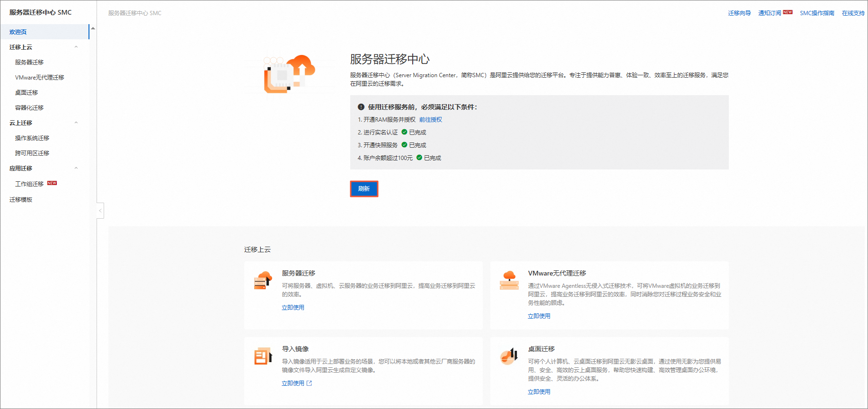Viewport: 868px width, 409px height.
Task: Click the VMware无代理迁移 card title
Action: click(x=557, y=273)
